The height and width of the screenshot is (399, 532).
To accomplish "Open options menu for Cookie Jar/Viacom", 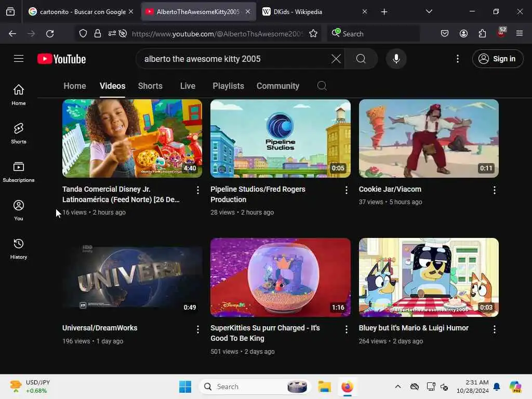I will point(495,190).
